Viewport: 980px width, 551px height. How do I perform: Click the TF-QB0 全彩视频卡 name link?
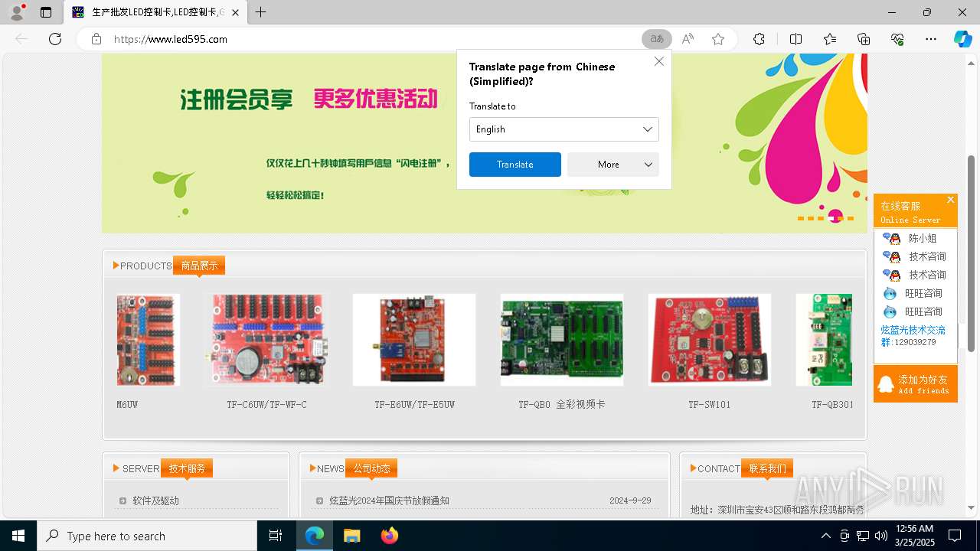tap(562, 405)
